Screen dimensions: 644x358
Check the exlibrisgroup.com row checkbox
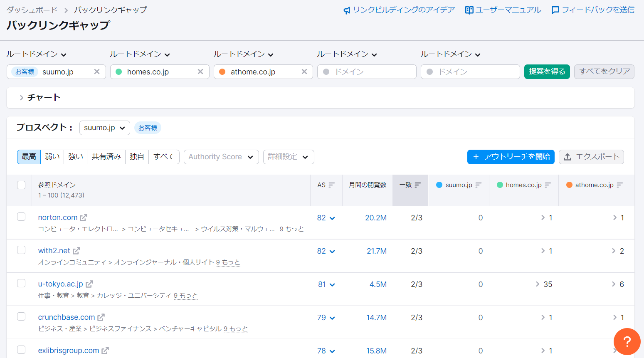click(x=21, y=350)
